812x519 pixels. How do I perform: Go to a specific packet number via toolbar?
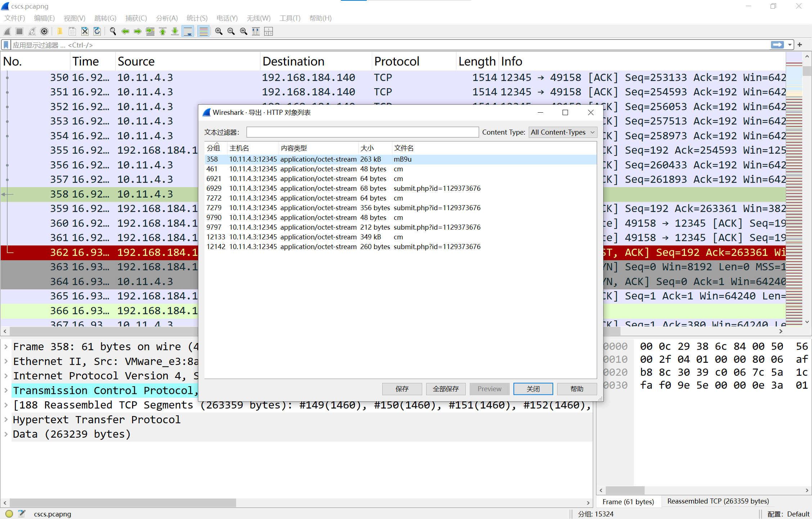[x=150, y=32]
